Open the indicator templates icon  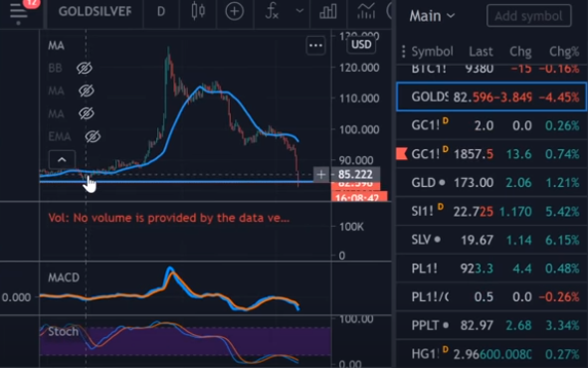[x=366, y=11]
